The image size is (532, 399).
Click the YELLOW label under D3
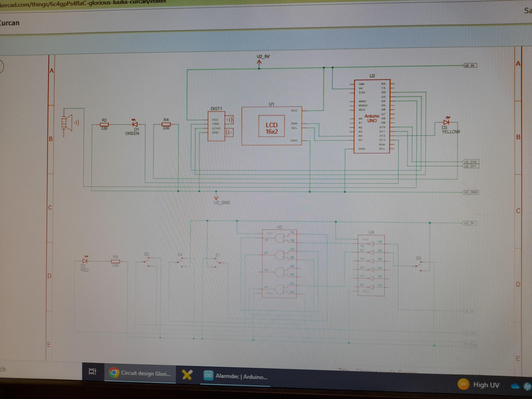pos(451,132)
